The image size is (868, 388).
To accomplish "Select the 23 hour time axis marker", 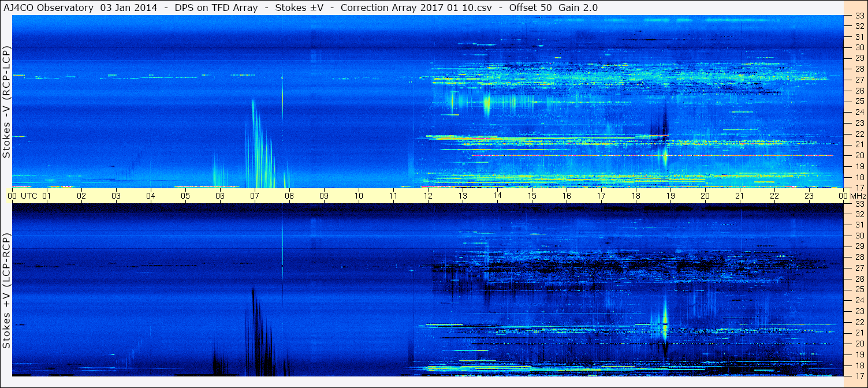I will click(x=809, y=196).
